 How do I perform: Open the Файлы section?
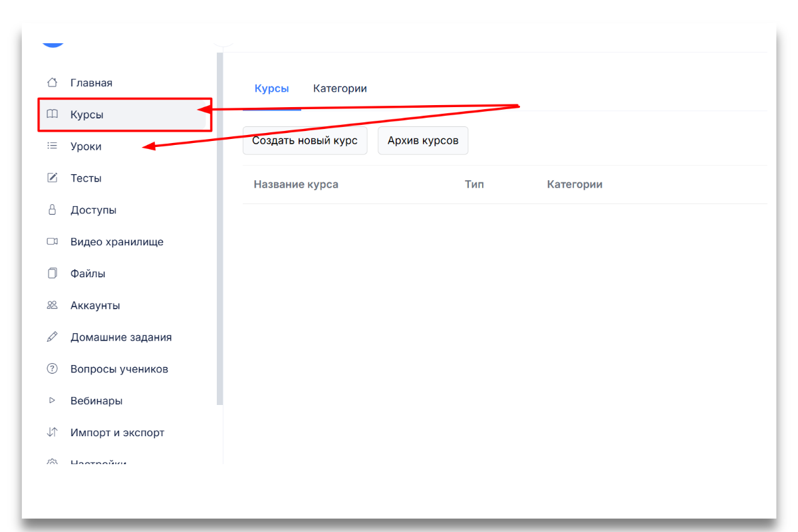[88, 273]
